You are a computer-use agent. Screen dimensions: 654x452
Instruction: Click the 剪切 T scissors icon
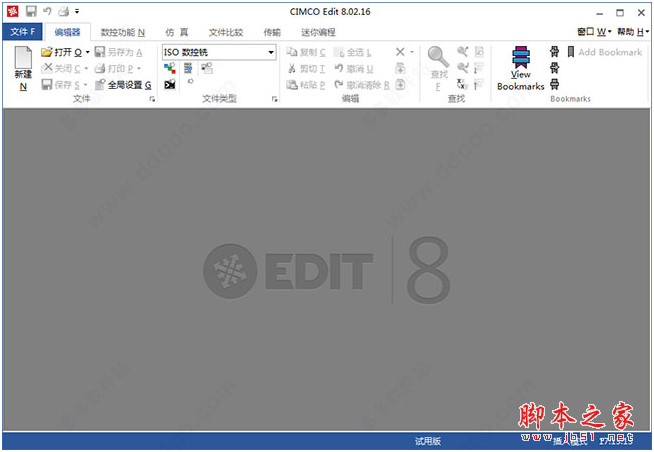292,68
